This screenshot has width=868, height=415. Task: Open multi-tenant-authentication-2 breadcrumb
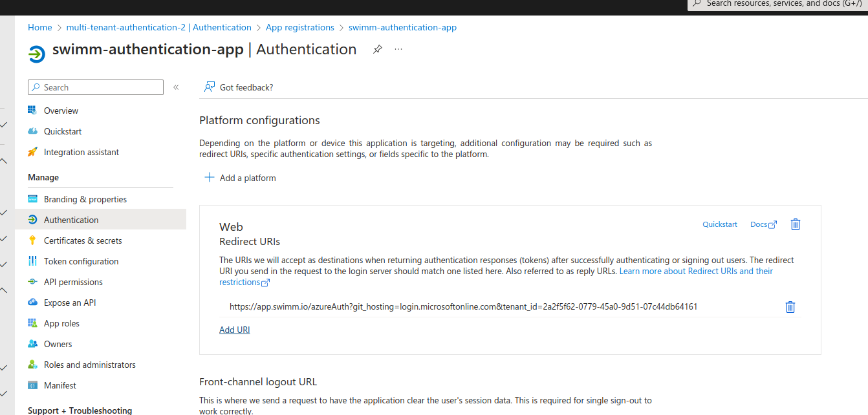click(x=159, y=27)
